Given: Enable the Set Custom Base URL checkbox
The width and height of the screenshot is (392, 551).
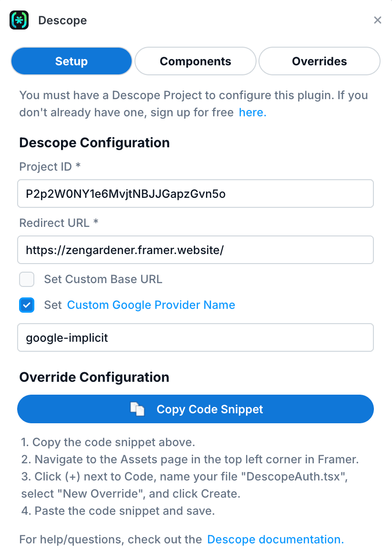Looking at the screenshot, I should [27, 279].
